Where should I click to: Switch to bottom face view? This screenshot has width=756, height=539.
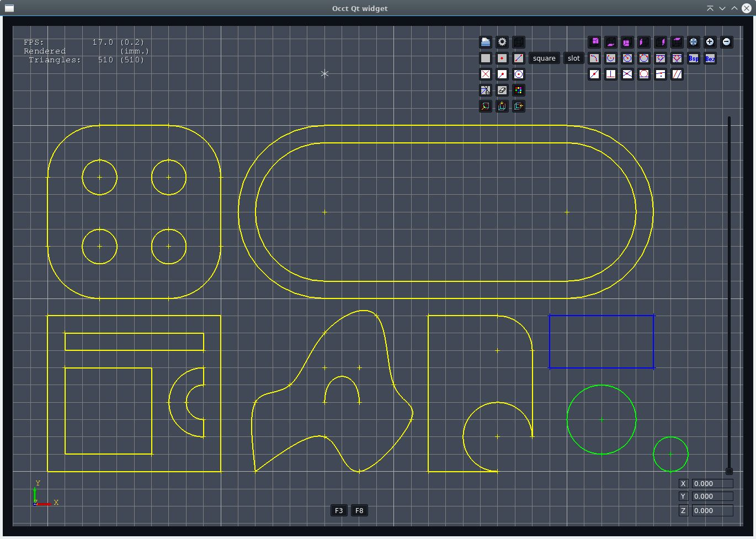[611, 42]
